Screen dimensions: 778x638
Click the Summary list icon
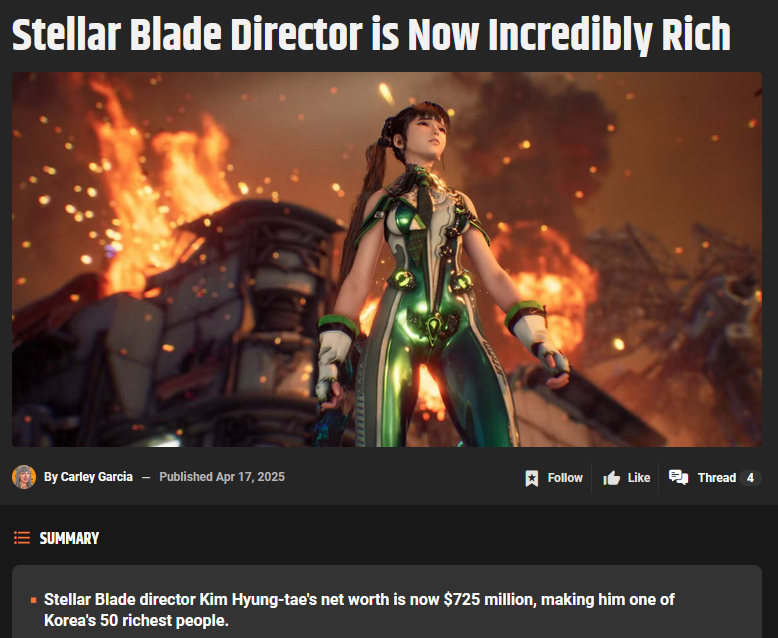[x=22, y=538]
